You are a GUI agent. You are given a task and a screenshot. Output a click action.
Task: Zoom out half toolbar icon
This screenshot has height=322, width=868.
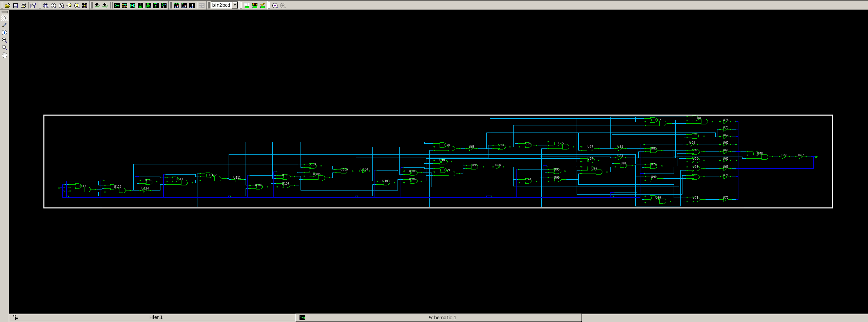point(61,5)
